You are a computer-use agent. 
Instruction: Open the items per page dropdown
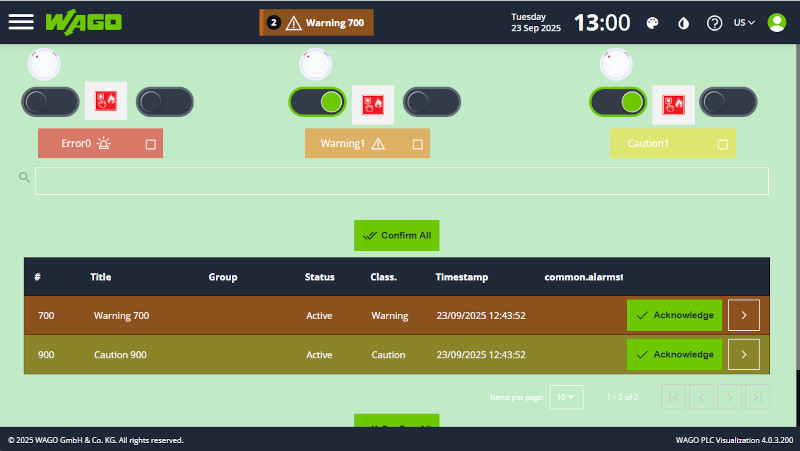566,397
